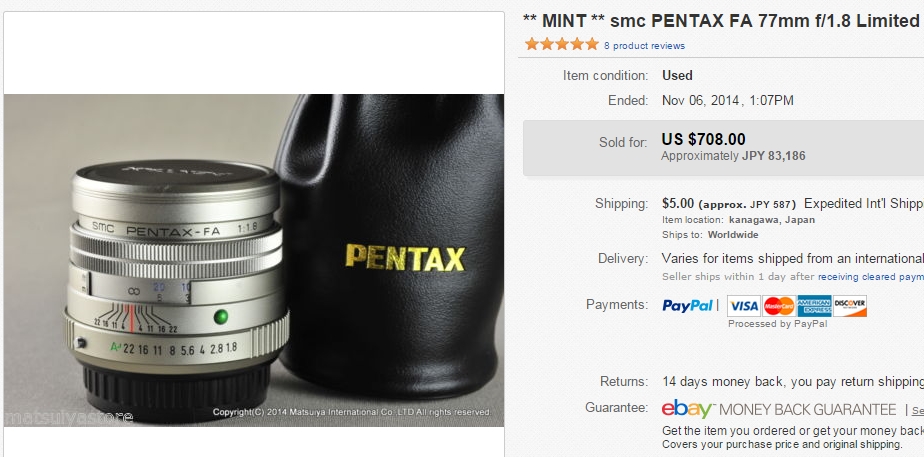Click the Pentax lens product photo
The image size is (924, 457).
coord(254,260)
